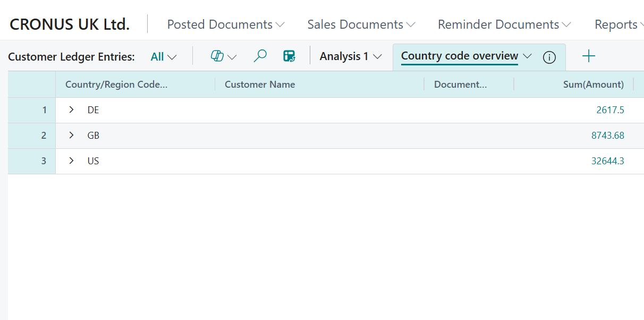Click the switch layout icon beside search
The width and height of the screenshot is (644, 320).
pyautogui.click(x=290, y=55)
